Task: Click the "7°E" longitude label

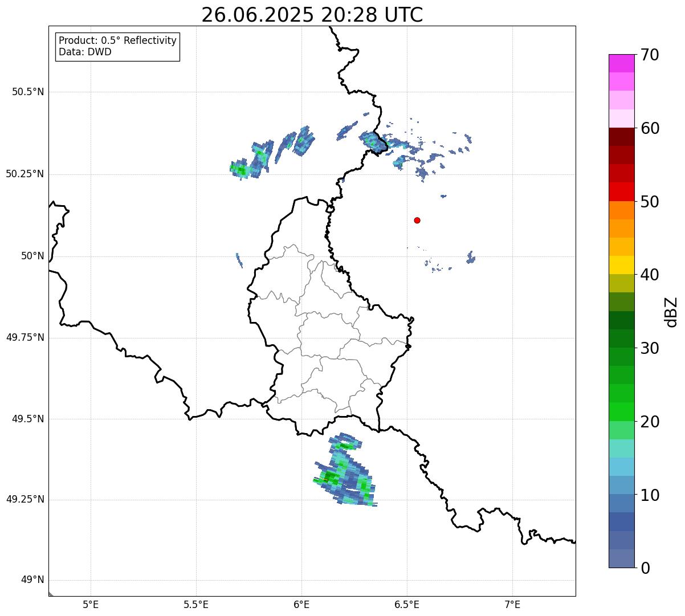Action: pyautogui.click(x=512, y=605)
